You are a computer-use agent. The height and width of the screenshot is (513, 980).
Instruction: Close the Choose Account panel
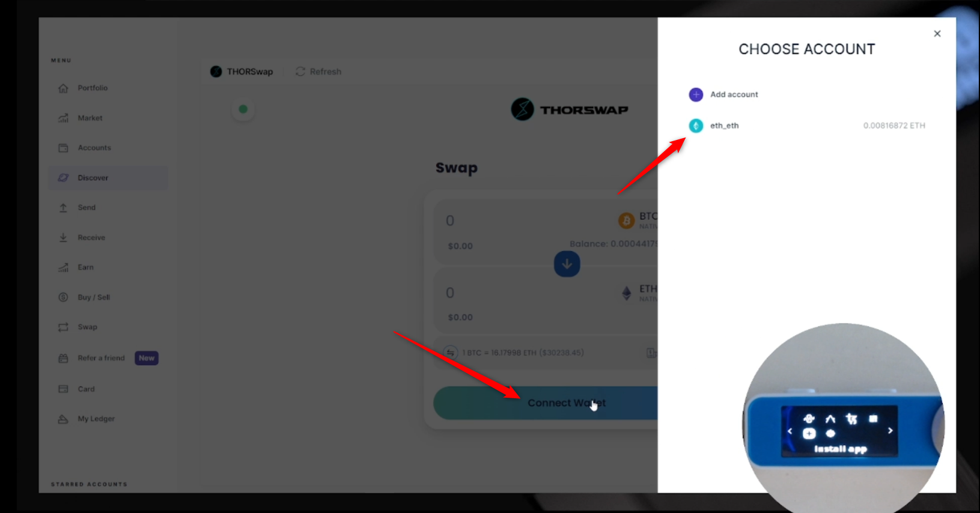[937, 34]
